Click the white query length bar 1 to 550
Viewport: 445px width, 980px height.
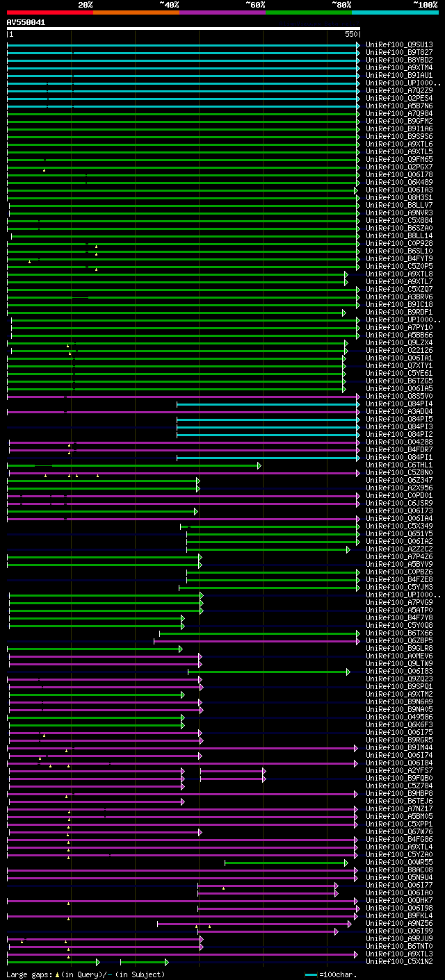tap(184, 29)
